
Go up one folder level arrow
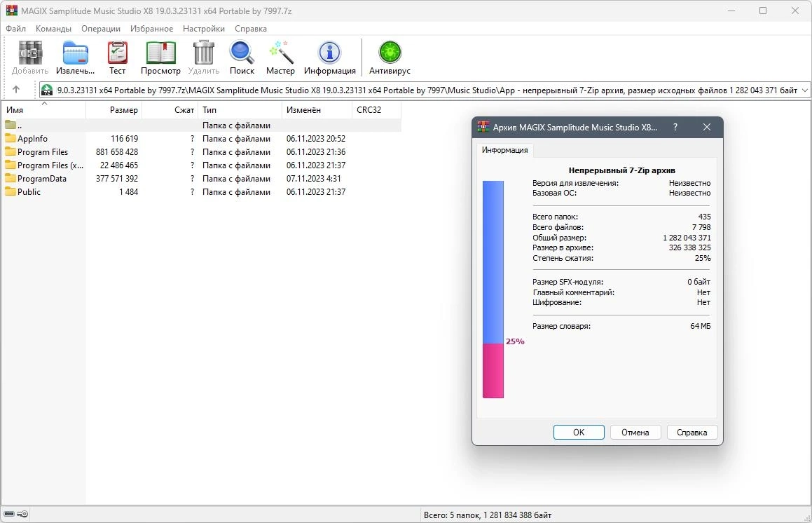pos(16,90)
